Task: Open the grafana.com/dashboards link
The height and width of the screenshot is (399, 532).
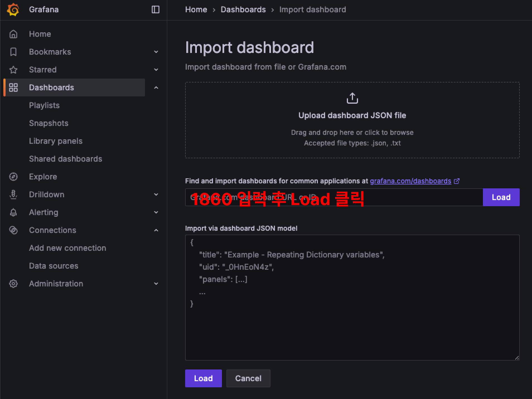Action: [410, 181]
